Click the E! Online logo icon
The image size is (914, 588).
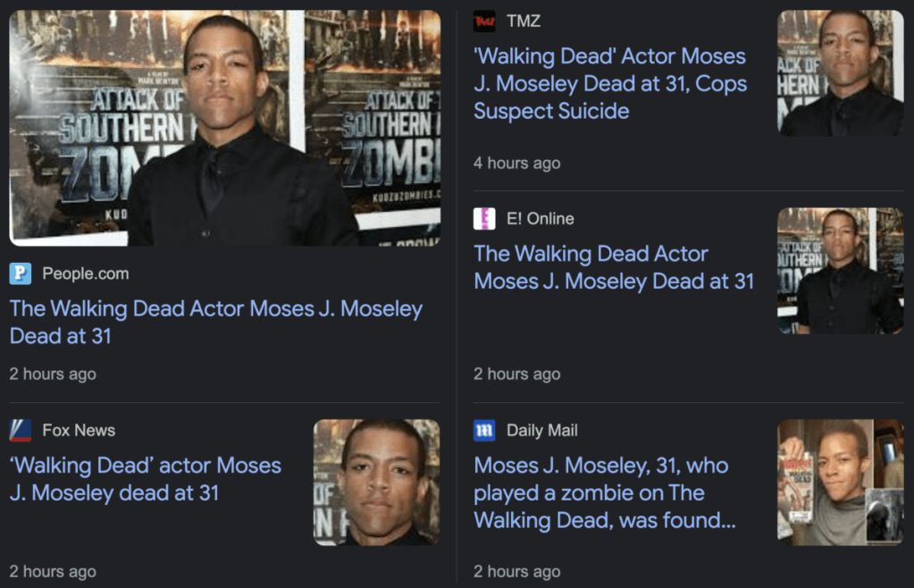click(484, 219)
